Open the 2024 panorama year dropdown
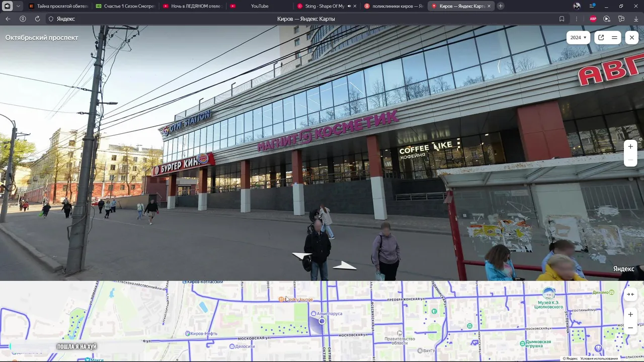The height and width of the screenshot is (362, 644). coord(578,37)
